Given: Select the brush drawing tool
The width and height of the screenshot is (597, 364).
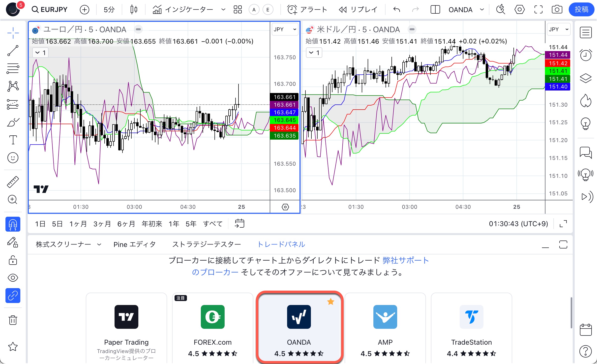Looking at the screenshot, I should (x=13, y=122).
